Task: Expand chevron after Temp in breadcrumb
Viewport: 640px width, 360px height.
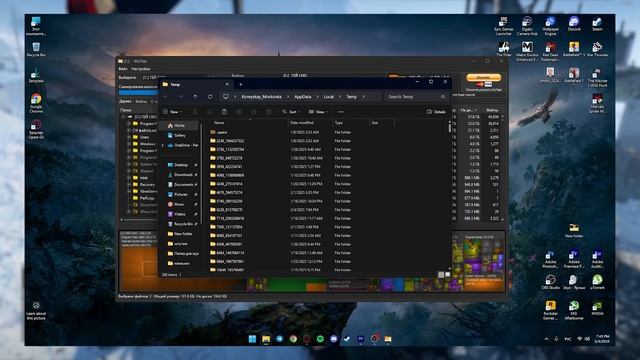Action: tap(363, 97)
